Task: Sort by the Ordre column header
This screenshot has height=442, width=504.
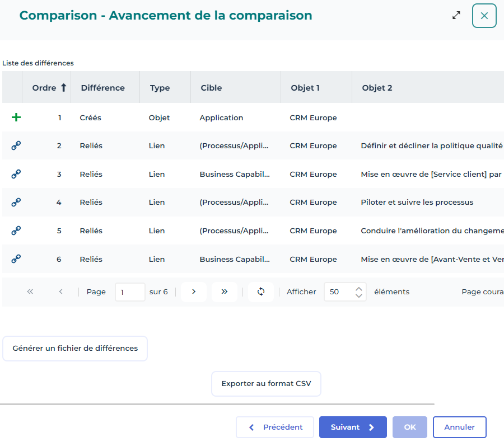Action: pos(49,87)
